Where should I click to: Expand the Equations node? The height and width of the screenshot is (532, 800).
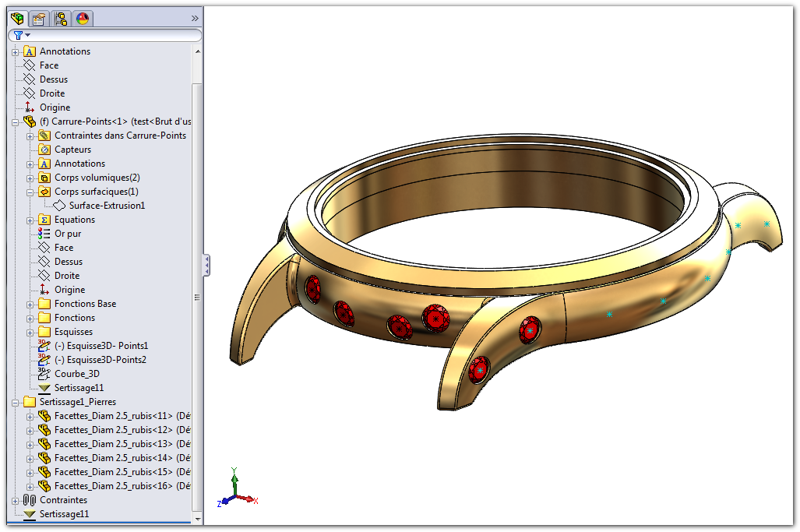pos(30,220)
